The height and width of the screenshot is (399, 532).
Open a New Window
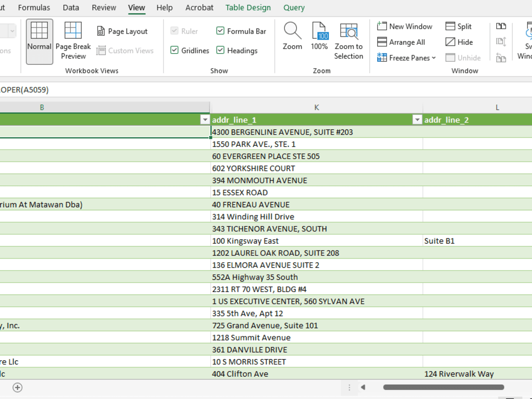404,27
